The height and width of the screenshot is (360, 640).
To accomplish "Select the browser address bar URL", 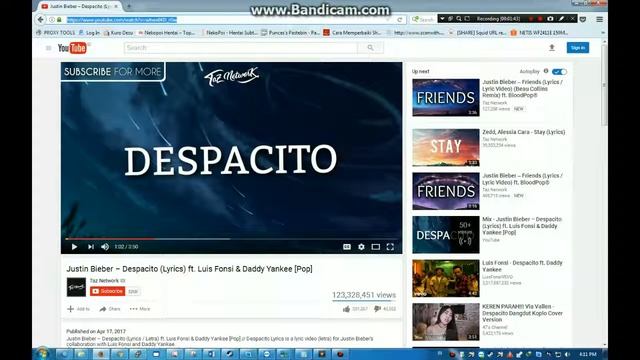I will (122, 20).
